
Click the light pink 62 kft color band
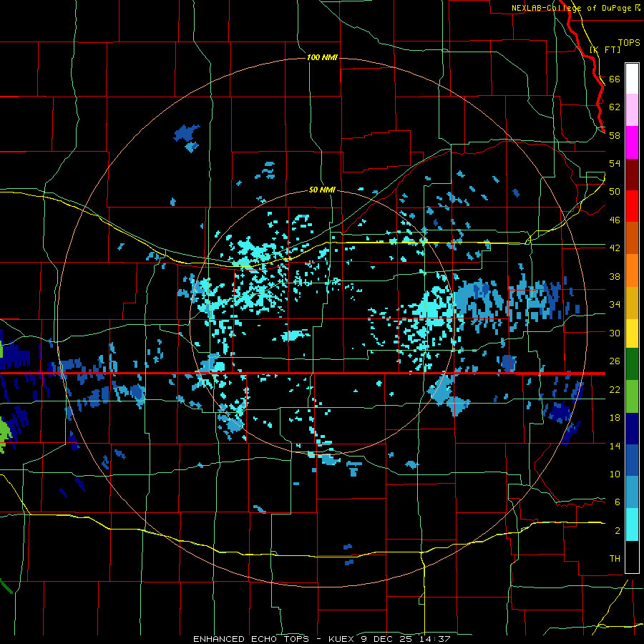click(632, 110)
